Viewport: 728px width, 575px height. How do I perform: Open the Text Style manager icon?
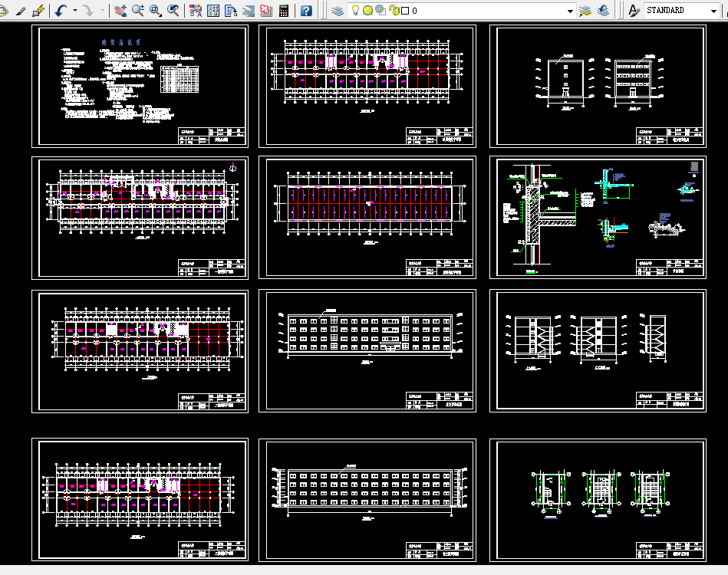pyautogui.click(x=634, y=10)
